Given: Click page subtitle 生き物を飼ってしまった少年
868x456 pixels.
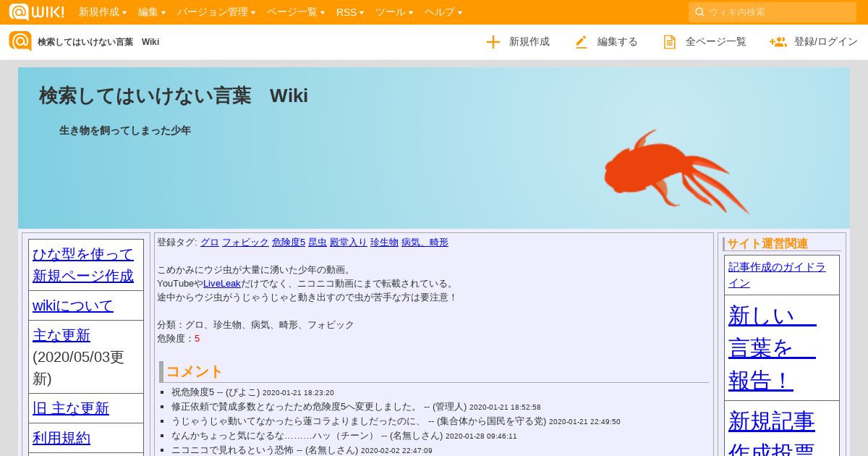Looking at the screenshot, I should [x=125, y=131].
